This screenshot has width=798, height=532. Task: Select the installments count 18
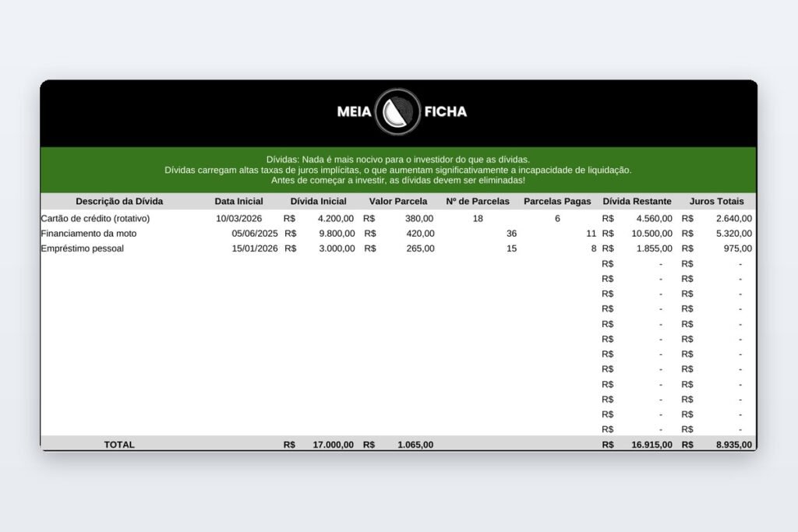pyautogui.click(x=478, y=219)
